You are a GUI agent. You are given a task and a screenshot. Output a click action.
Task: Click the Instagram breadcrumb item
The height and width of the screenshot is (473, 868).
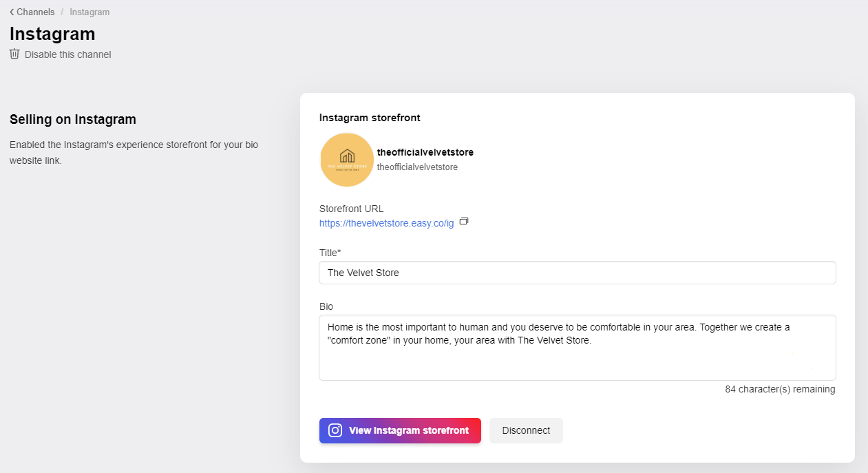(89, 12)
